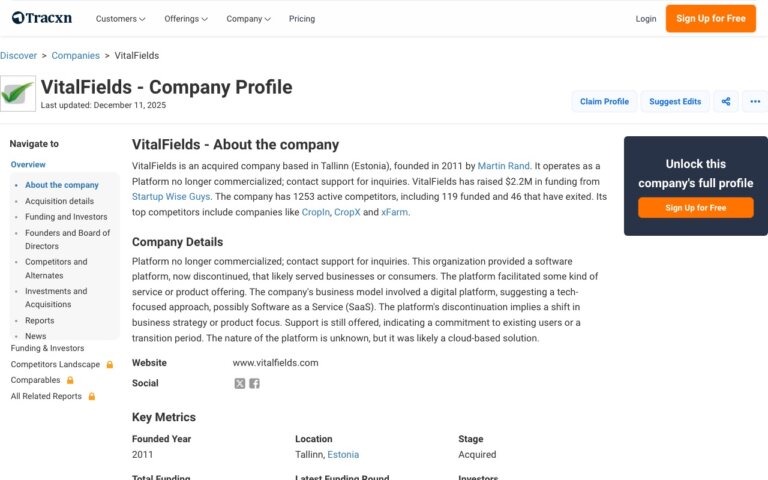Open the three-dots more options button

[x=755, y=101]
